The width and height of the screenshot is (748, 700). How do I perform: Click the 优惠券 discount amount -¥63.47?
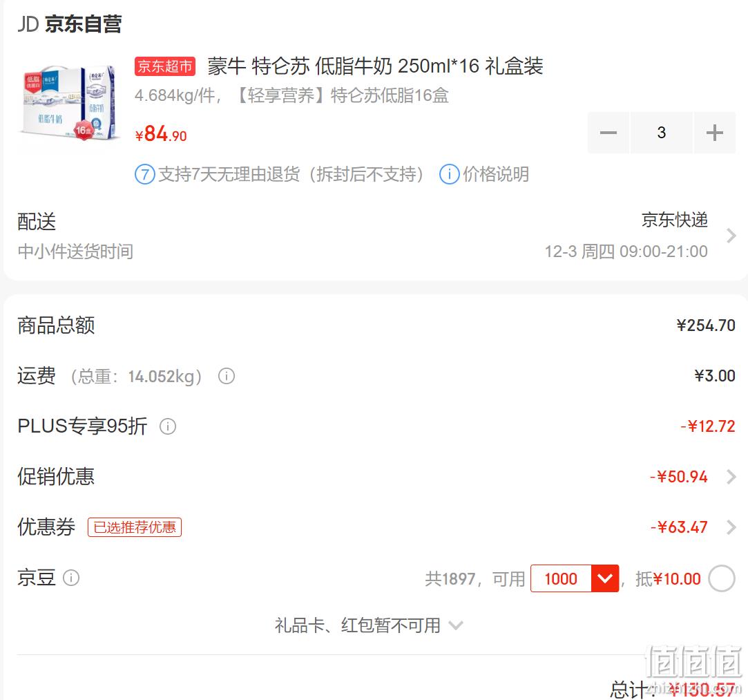pos(679,527)
